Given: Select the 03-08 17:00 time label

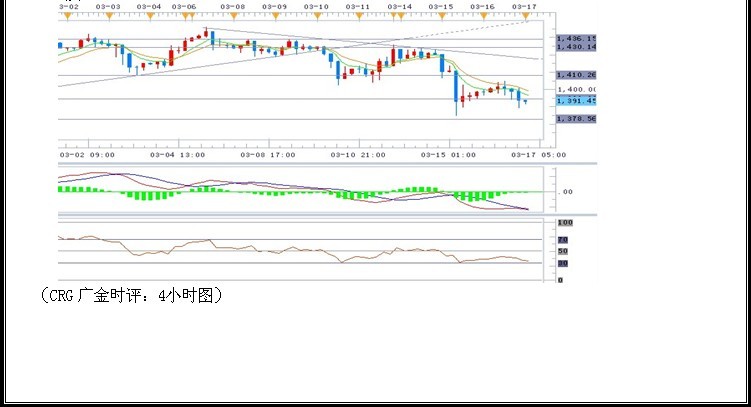Looking at the screenshot, I should pyautogui.click(x=268, y=155).
